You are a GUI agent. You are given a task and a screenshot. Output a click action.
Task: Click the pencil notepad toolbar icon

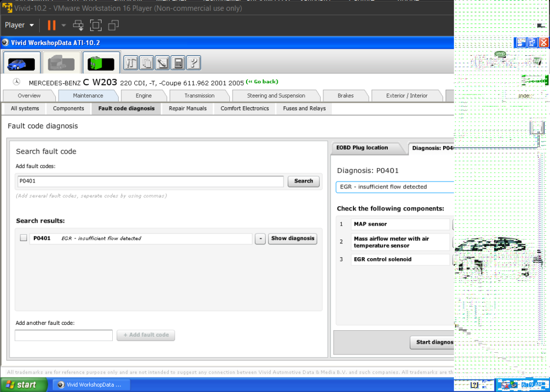click(x=162, y=63)
